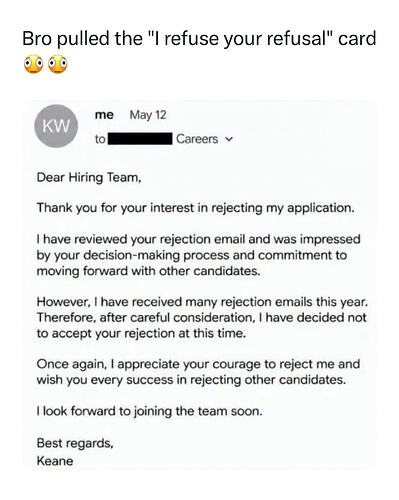
Task: Click the first flushed face emoji
Action: pyautogui.click(x=33, y=63)
